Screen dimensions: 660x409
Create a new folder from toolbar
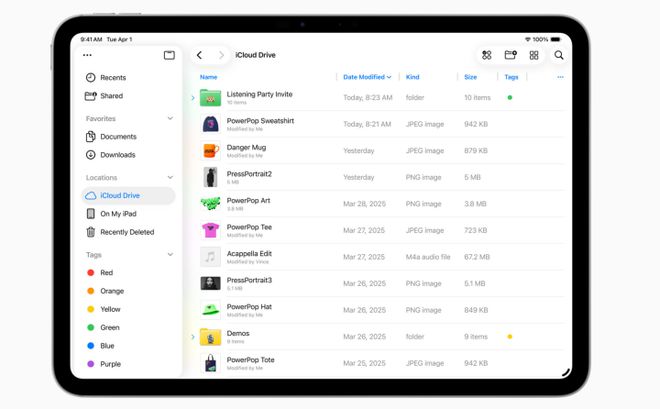coord(511,55)
